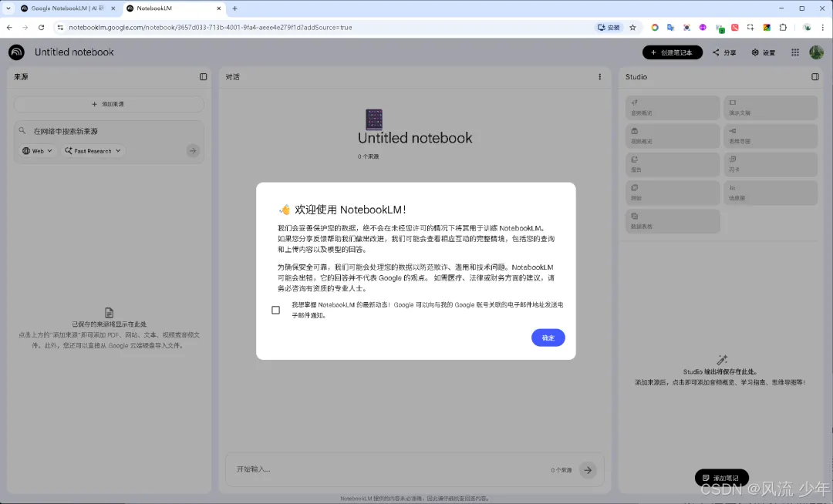Click the Studio 输出将保存在此处 text
Viewport: 833px width, 504px height.
point(720,372)
